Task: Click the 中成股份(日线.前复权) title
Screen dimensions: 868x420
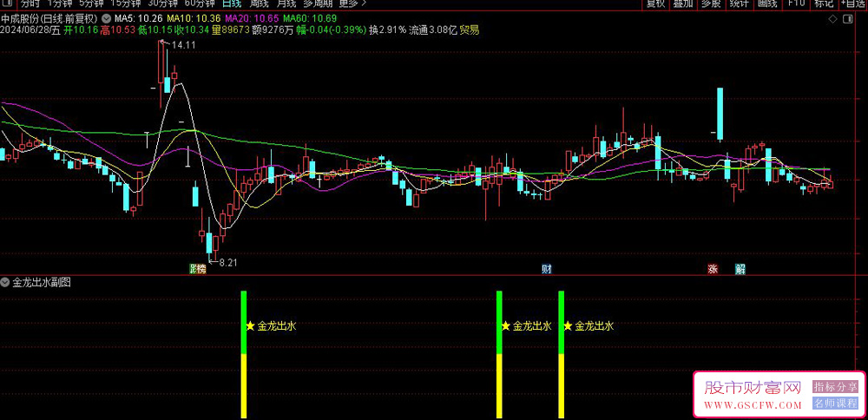Action: [x=49, y=17]
